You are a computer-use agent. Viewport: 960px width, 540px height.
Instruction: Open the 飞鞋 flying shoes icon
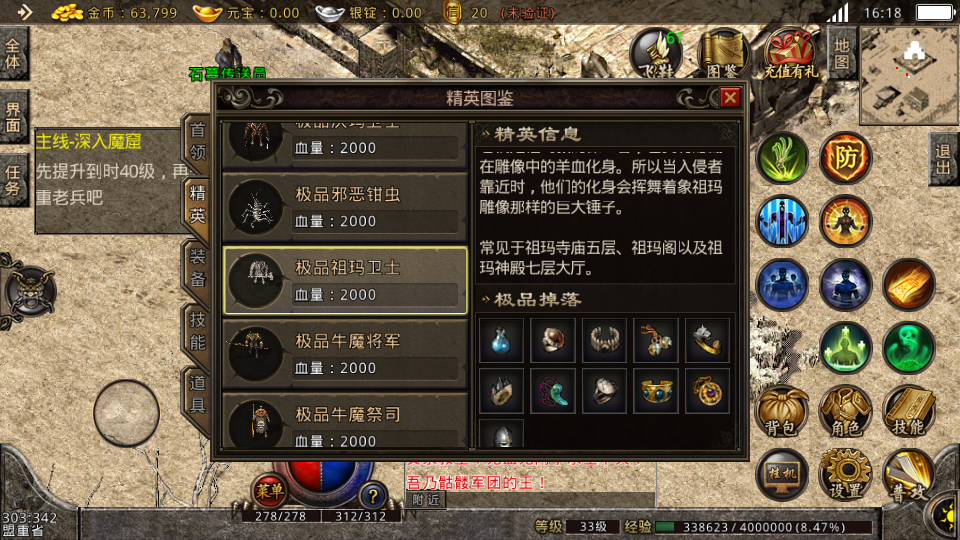point(657,54)
